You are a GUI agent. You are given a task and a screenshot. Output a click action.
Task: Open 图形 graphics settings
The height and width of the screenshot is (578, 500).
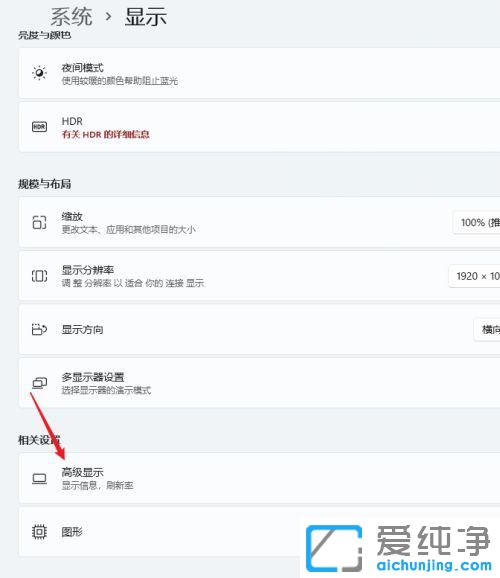point(259,532)
